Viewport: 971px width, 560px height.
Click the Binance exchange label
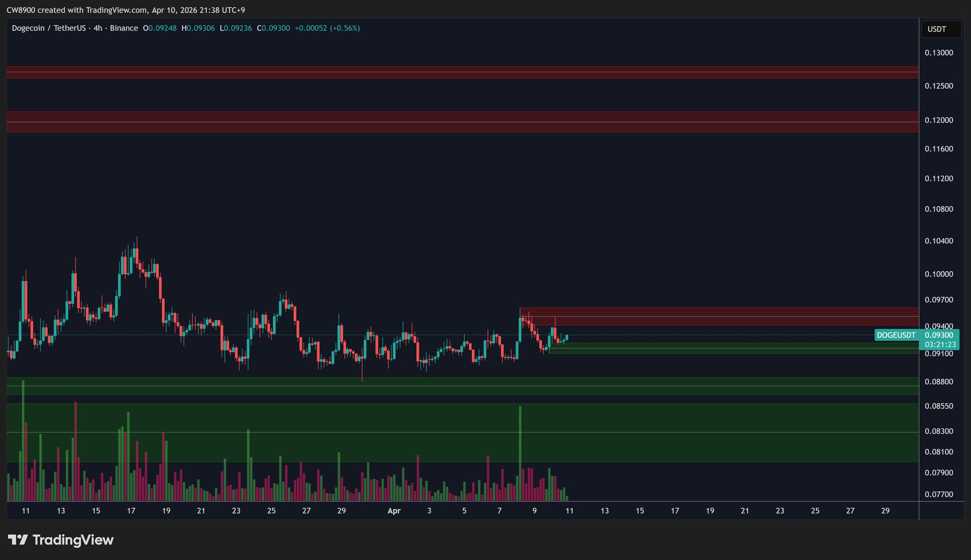tap(124, 28)
